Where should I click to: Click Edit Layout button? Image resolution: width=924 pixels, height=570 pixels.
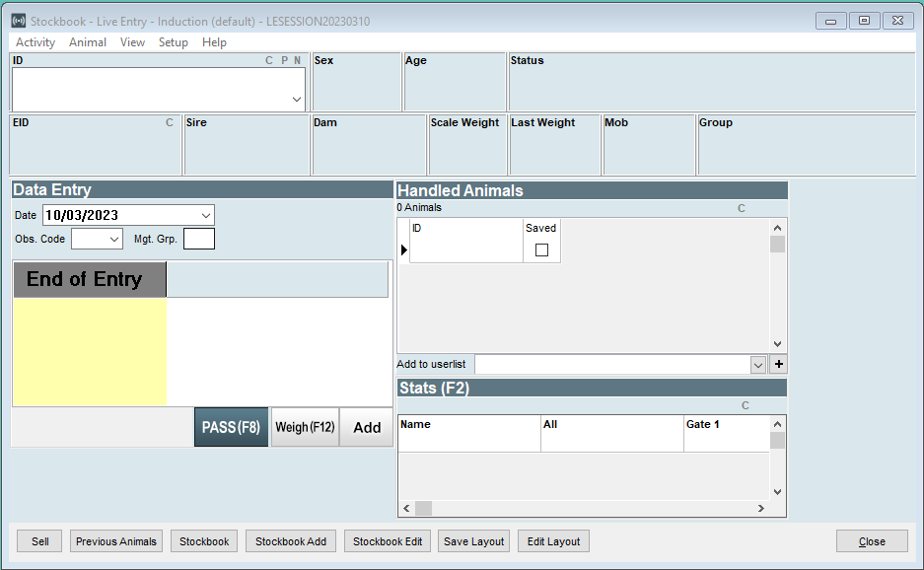(x=553, y=541)
